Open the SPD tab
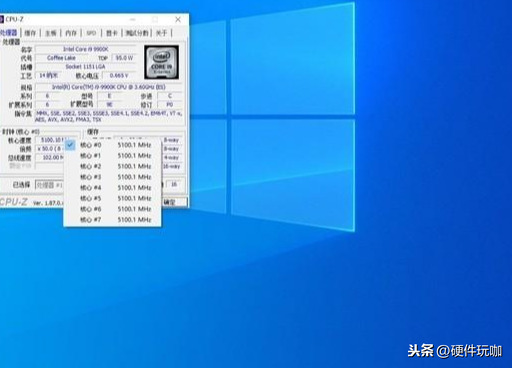The image size is (512, 368). 91,33
